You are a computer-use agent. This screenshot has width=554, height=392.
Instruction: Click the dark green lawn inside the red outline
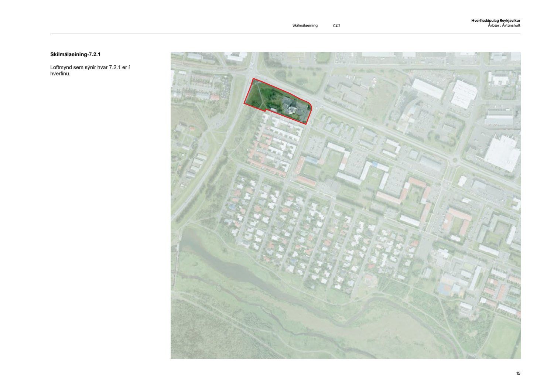[260, 97]
